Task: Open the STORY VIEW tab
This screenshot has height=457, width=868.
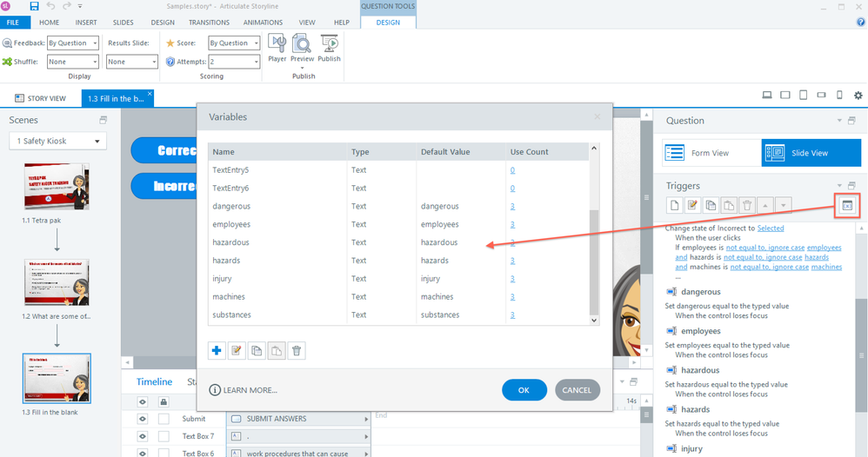Action: pos(41,99)
